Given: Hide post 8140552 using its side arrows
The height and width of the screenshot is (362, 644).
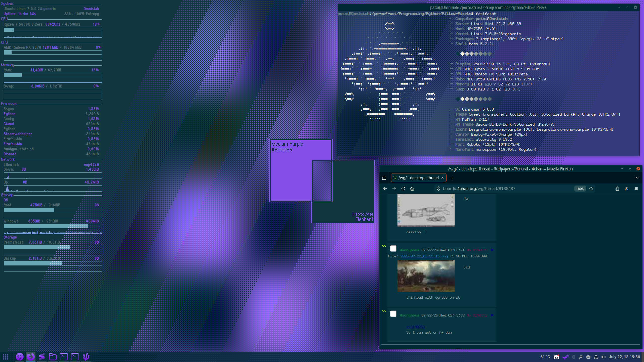Looking at the screenshot, I should coord(384,311).
